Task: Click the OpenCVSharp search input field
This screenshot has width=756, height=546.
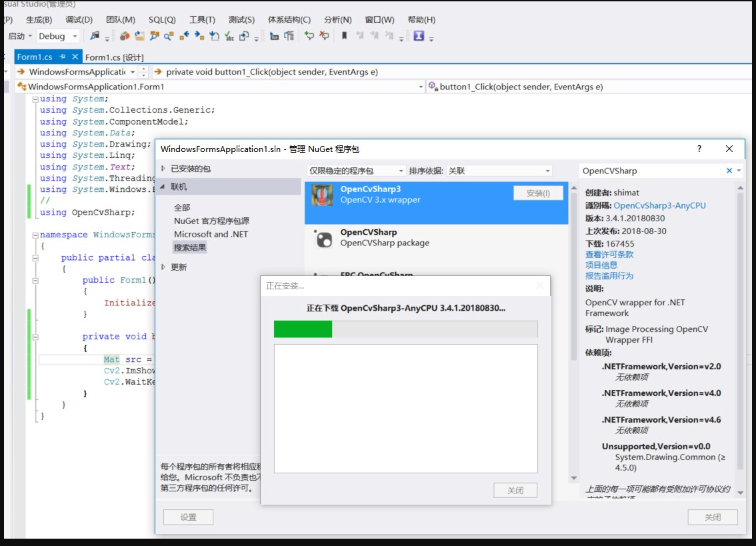Action: [x=653, y=171]
